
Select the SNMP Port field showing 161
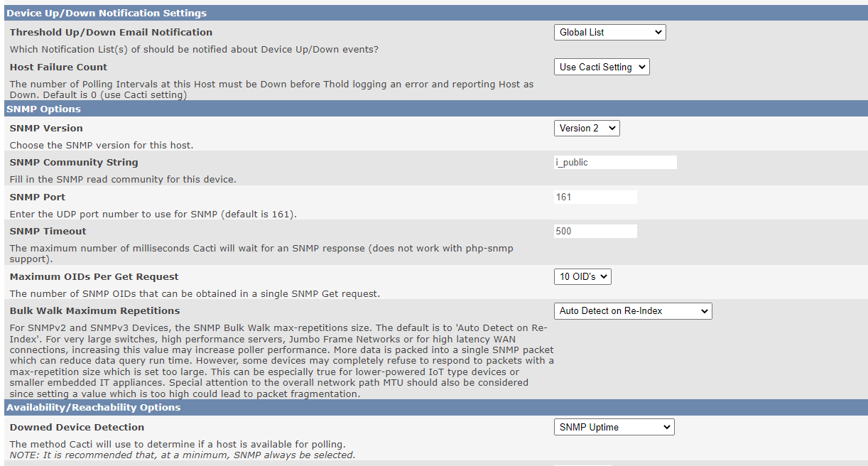click(595, 197)
